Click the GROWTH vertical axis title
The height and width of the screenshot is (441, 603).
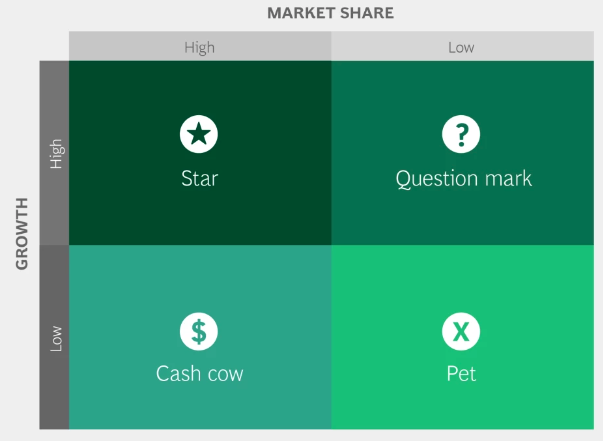click(x=22, y=234)
